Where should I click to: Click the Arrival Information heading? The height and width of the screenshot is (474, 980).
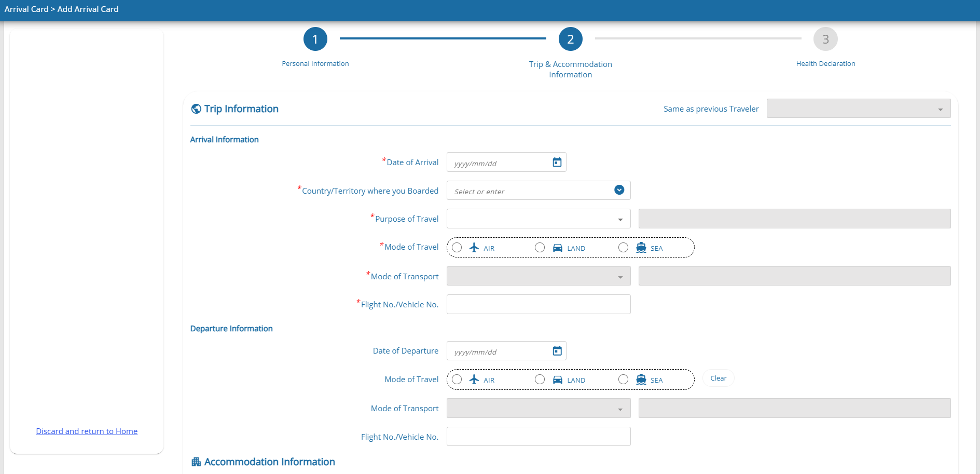[224, 140]
